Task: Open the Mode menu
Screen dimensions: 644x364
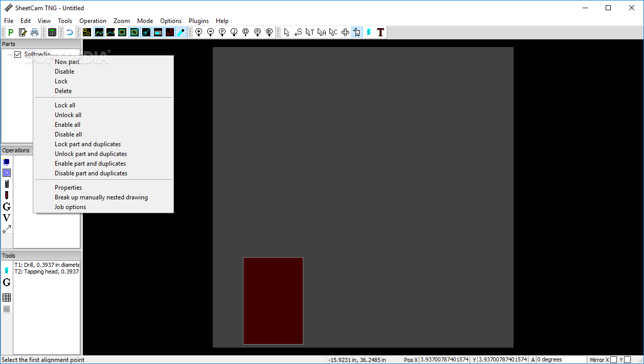Action: (145, 21)
